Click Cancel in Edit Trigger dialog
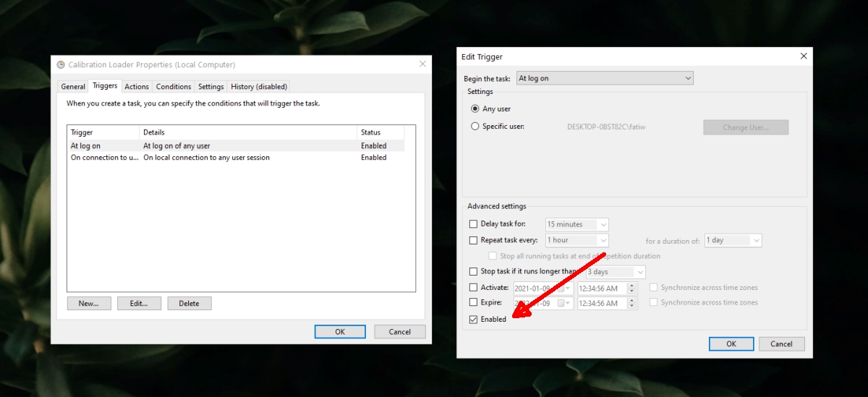Image resolution: width=868 pixels, height=397 pixels. (x=782, y=344)
